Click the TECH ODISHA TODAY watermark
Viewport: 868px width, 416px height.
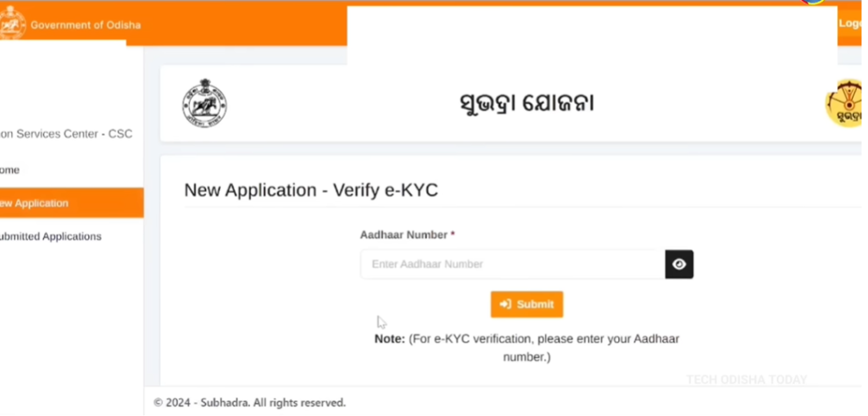coord(746,380)
